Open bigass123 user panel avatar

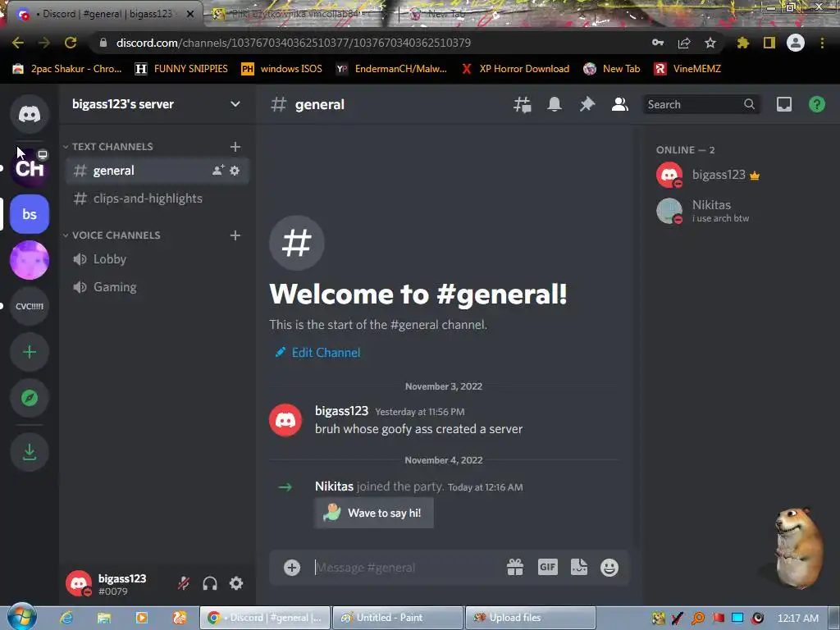pyautogui.click(x=79, y=583)
